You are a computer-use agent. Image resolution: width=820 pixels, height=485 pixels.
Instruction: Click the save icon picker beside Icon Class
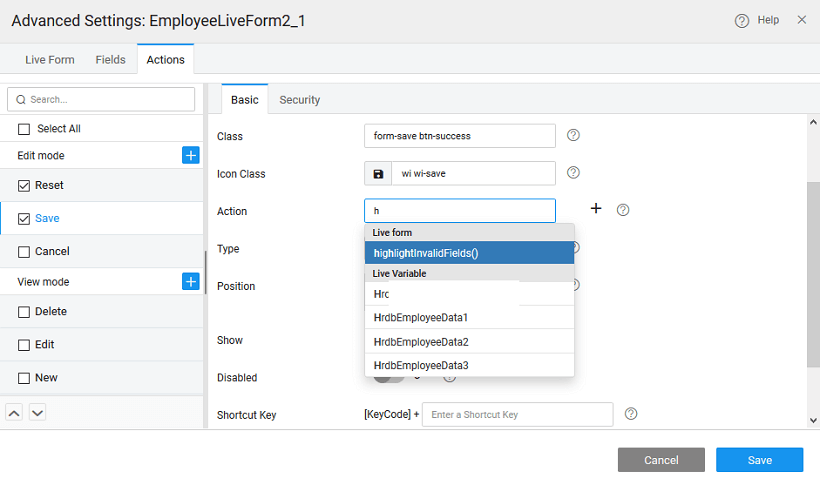tap(378, 174)
